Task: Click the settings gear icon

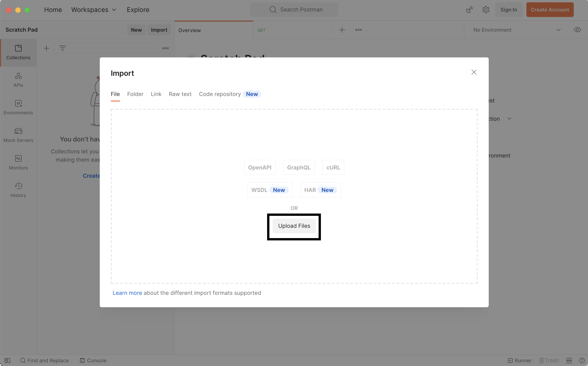Action: (486, 10)
